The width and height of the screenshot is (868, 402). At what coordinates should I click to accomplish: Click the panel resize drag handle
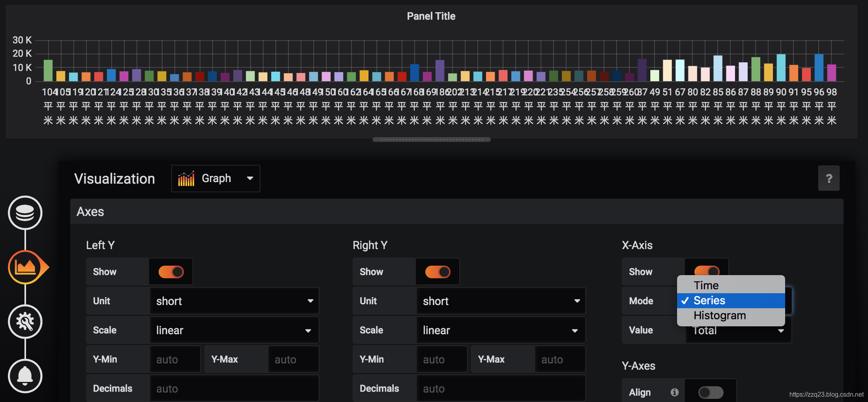[x=432, y=140]
